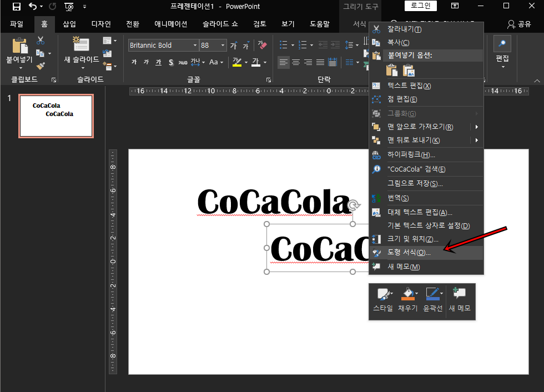Choose Save as Picture (그림으로 저장) item

pyautogui.click(x=426, y=184)
